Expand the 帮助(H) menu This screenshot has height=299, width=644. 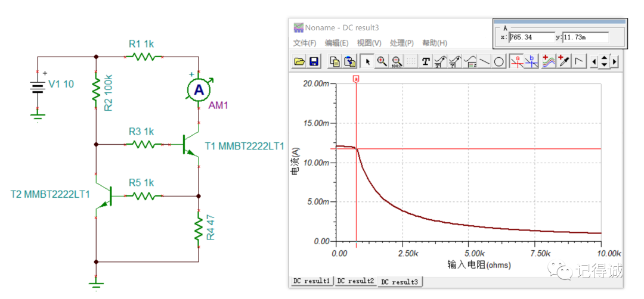tap(434, 43)
